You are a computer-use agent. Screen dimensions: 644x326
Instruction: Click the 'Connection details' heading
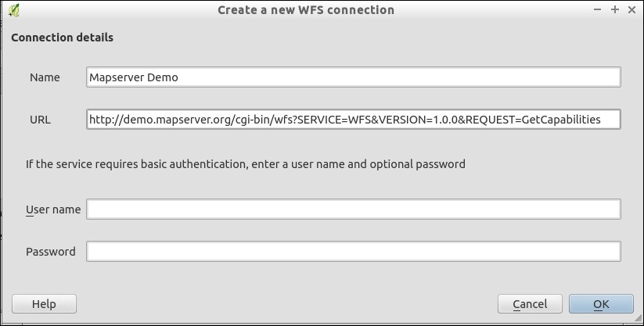[62, 38]
